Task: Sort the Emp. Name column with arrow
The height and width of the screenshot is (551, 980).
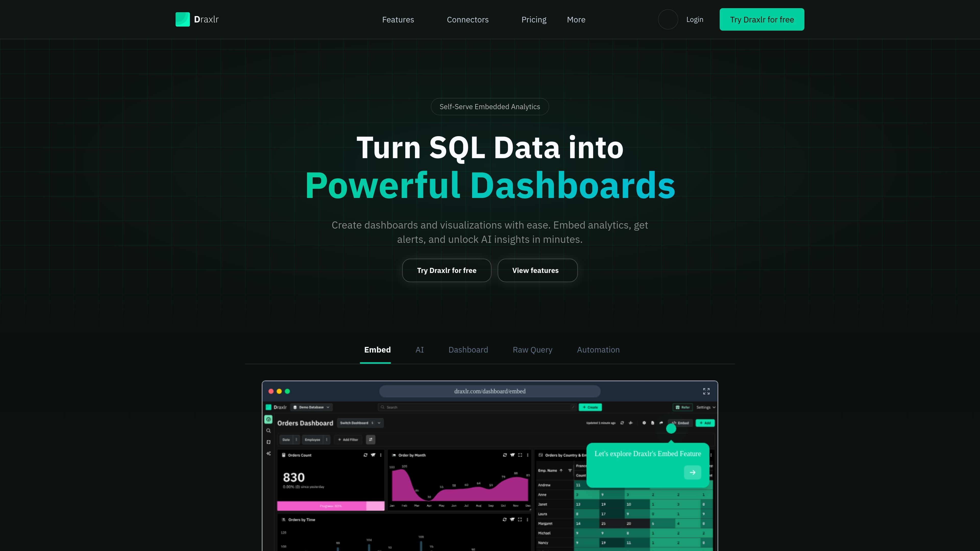Action: tap(561, 470)
